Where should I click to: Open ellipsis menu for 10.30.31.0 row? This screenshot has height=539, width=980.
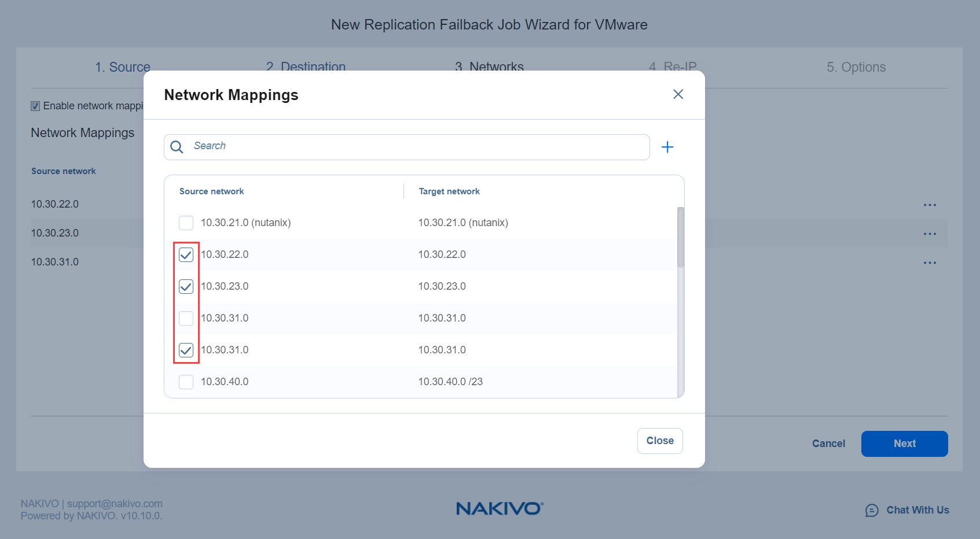[x=930, y=263]
